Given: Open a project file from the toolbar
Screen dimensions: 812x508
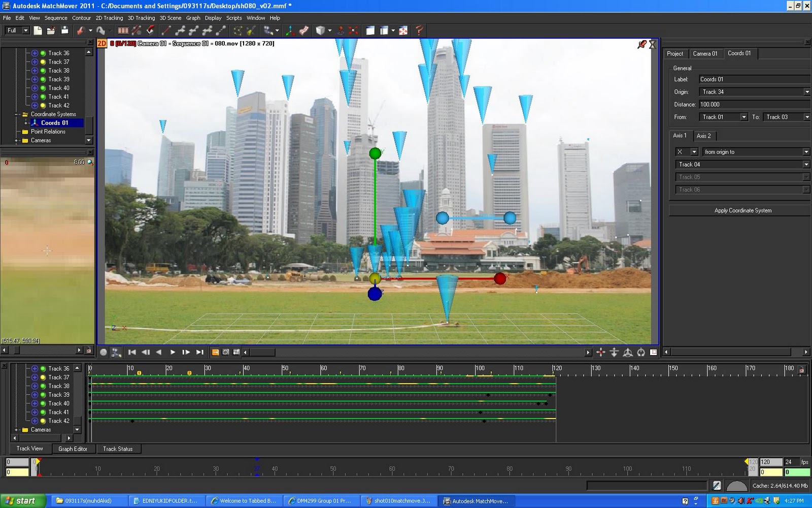Looking at the screenshot, I should pyautogui.click(x=51, y=30).
